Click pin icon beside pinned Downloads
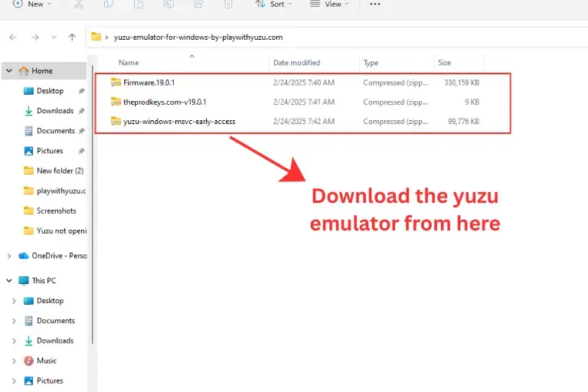The width and height of the screenshot is (588, 392). (81, 111)
